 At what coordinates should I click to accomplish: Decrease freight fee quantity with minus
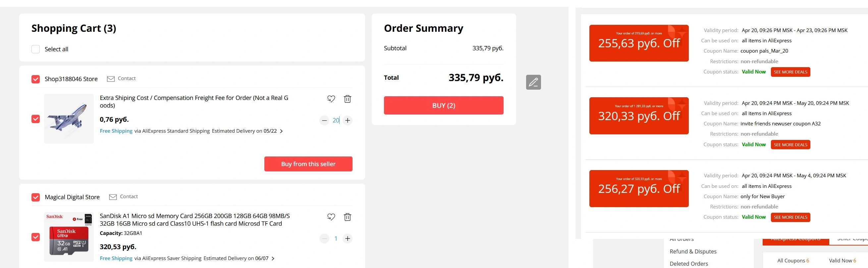point(324,120)
